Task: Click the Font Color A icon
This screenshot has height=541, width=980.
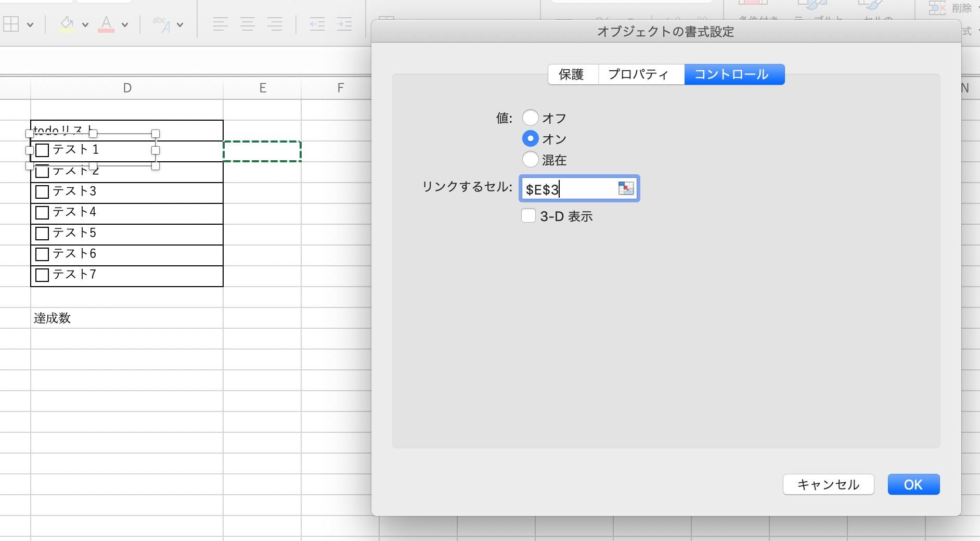Action: coord(106,24)
